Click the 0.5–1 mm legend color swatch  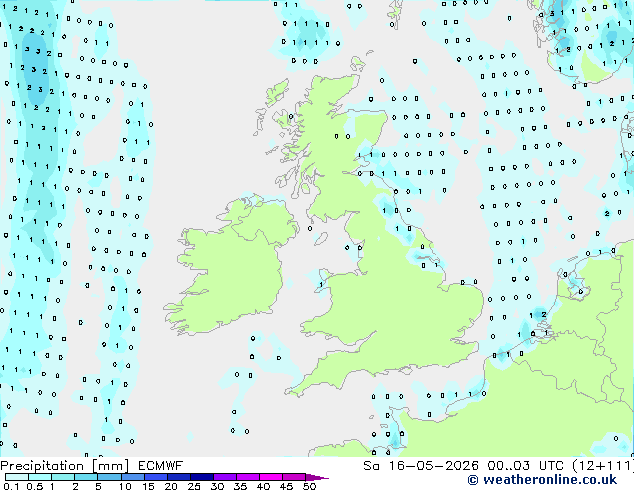click(40, 477)
